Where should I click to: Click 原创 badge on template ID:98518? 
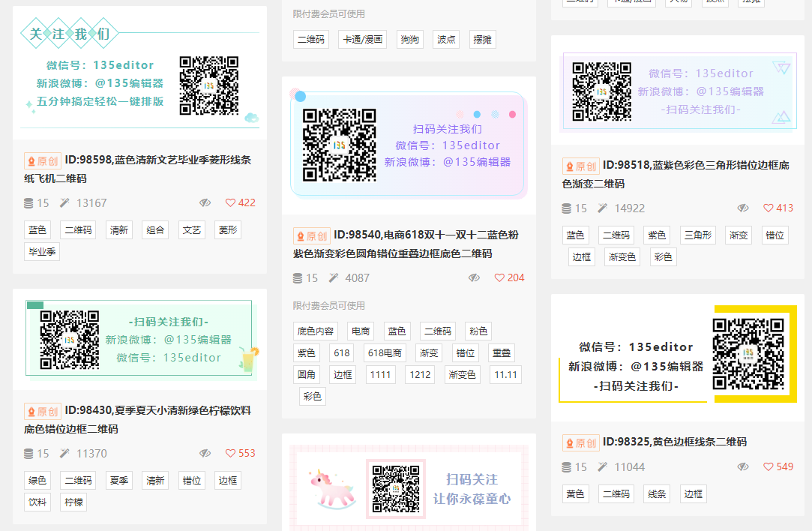pos(580,166)
